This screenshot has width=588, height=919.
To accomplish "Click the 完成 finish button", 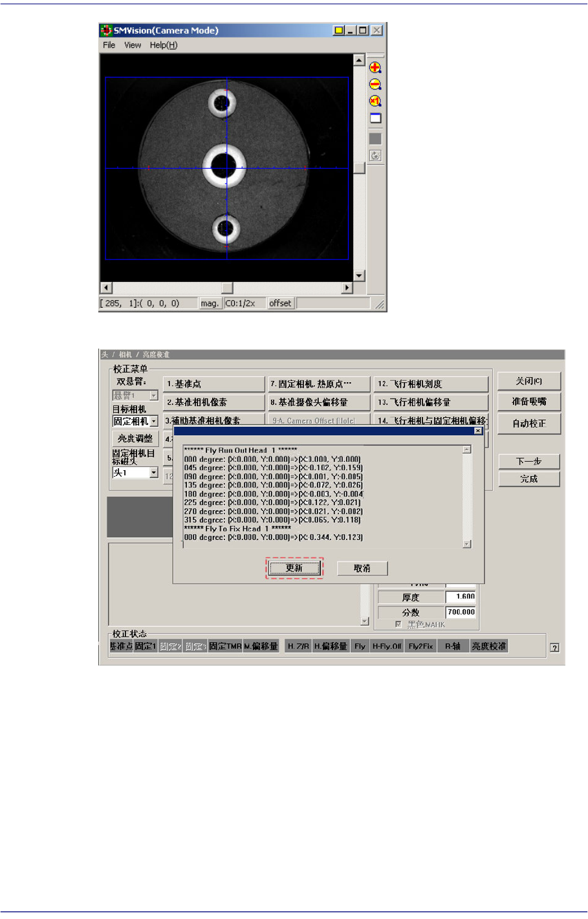I will pyautogui.click(x=528, y=479).
